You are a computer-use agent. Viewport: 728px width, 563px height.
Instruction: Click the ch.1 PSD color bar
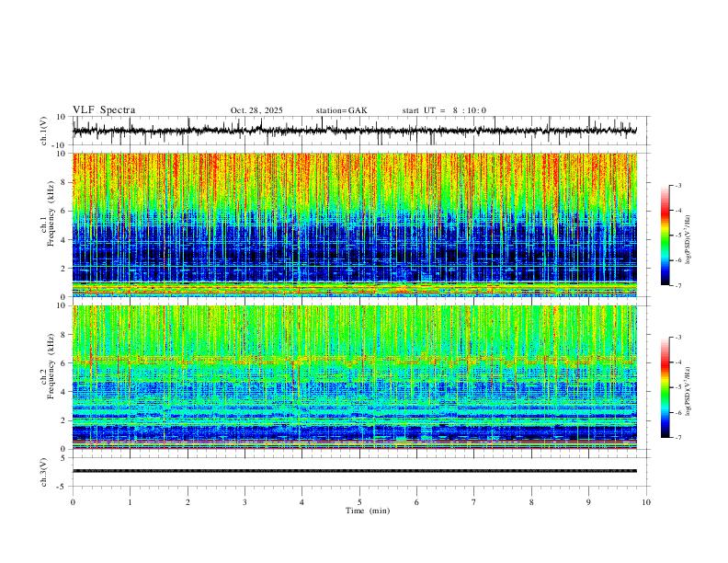click(x=665, y=236)
